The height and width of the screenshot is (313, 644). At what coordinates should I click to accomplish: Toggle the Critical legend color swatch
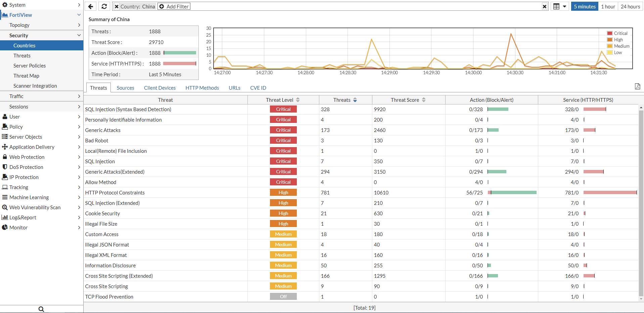pyautogui.click(x=610, y=33)
